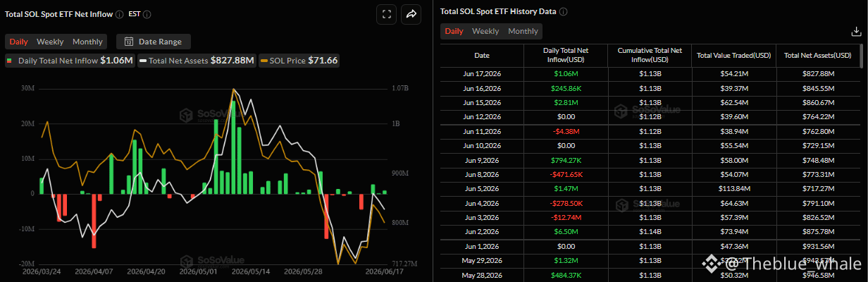Click the $73.94M value traded cell
The width and height of the screenshot is (868, 282).
pyautogui.click(x=733, y=231)
